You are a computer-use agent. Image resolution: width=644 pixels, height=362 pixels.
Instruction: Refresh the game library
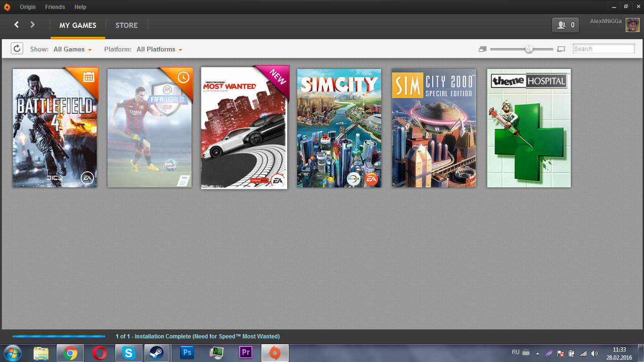click(17, 48)
